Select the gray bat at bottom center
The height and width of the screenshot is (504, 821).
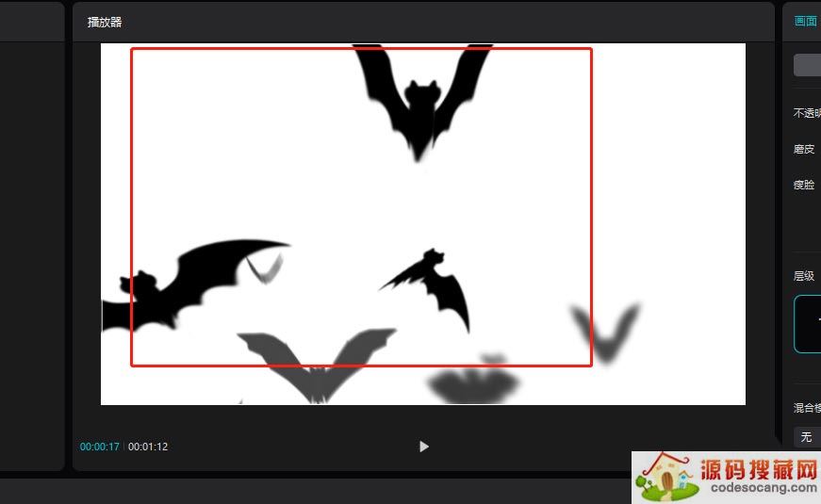click(474, 382)
